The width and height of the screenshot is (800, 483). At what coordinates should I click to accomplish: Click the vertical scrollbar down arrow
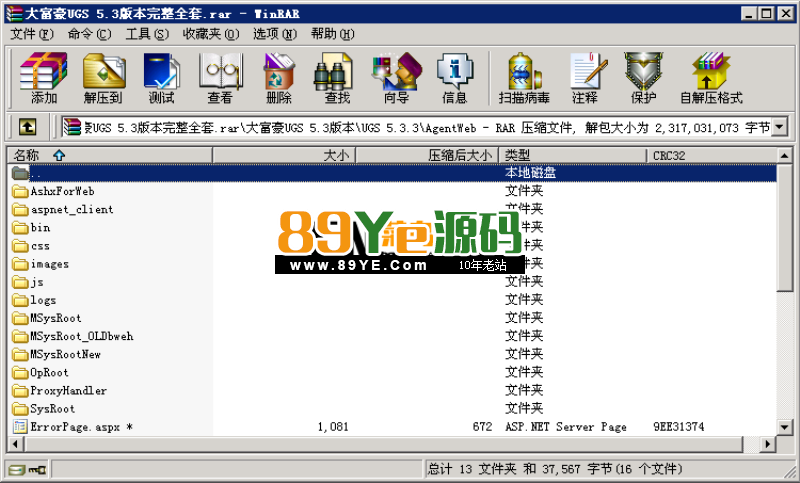(x=785, y=427)
